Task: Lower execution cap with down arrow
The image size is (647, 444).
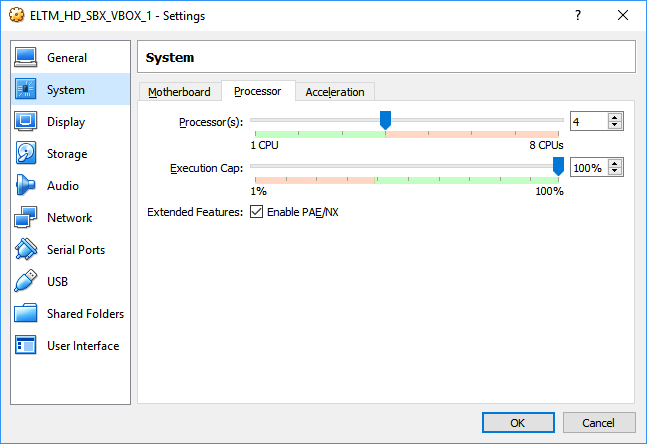Action: click(x=615, y=172)
